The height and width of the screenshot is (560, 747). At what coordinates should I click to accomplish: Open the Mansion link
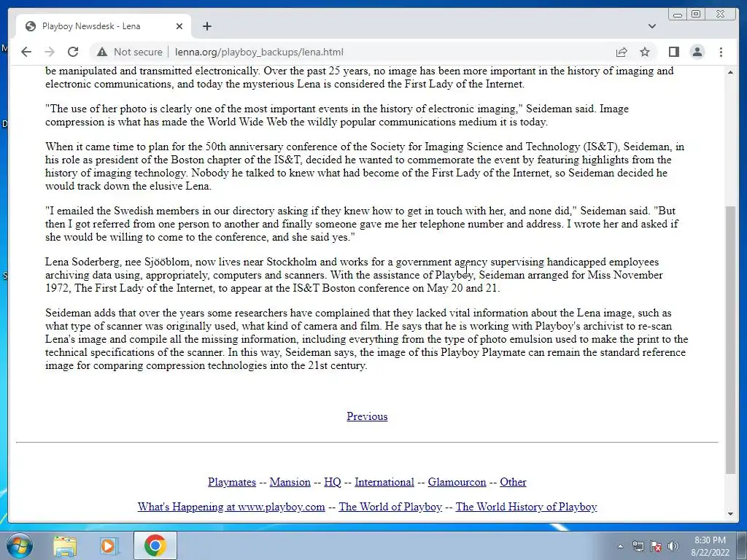coord(290,482)
